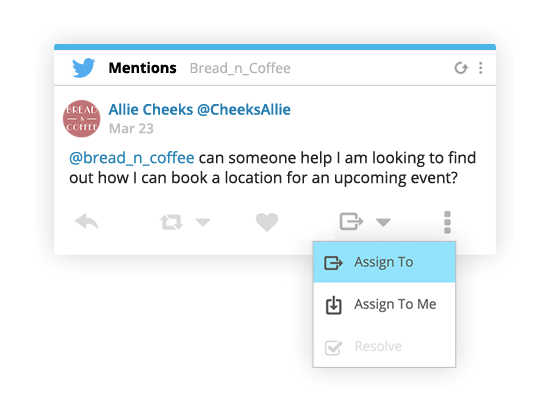Viewport: 558px width, 395px height.
Task: Open Allie Cheeks @CheeksAllie profile link
Action: pos(199,110)
